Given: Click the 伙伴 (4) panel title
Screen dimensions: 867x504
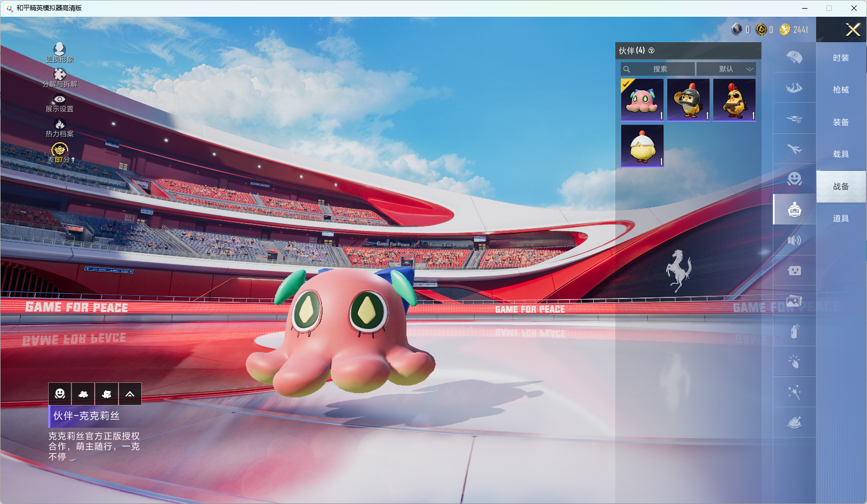Looking at the screenshot, I should point(632,50).
